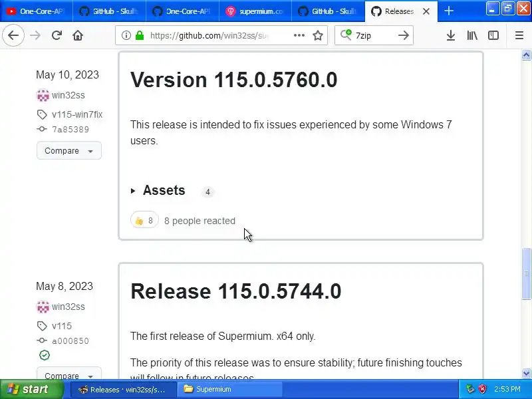Submit the 7zip search with the arrow
532x399 pixels.
(x=404, y=35)
